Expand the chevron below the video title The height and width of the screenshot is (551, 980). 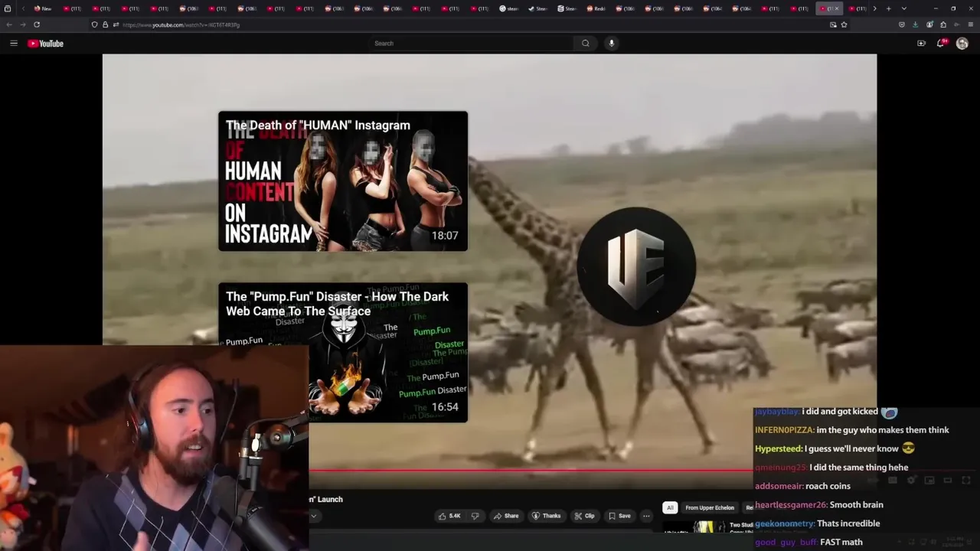[x=313, y=516]
